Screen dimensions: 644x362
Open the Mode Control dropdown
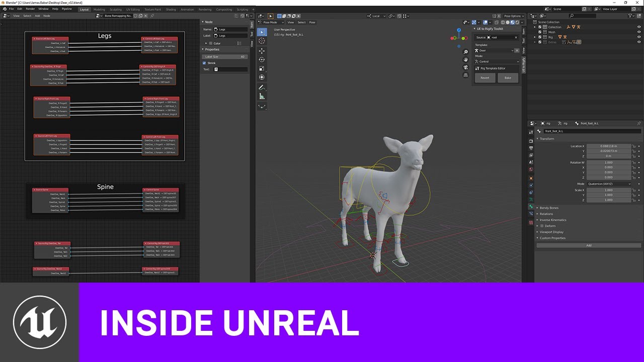pyautogui.click(x=497, y=61)
